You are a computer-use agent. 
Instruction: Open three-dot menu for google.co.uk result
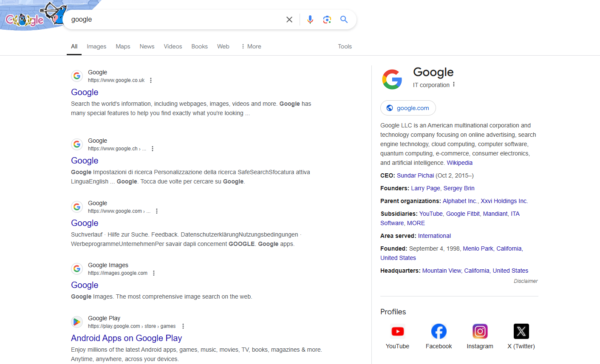pos(151,80)
